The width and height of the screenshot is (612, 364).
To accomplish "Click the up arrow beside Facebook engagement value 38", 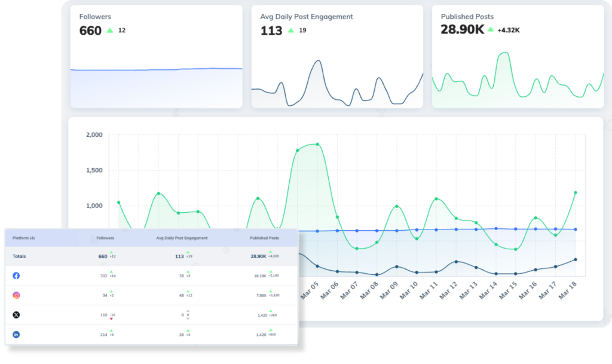I will tap(187, 271).
